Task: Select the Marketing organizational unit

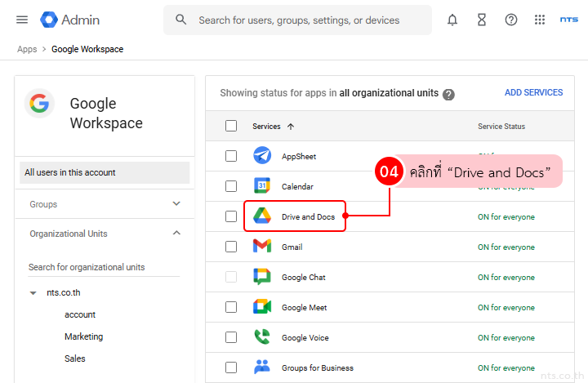Action: tap(83, 336)
